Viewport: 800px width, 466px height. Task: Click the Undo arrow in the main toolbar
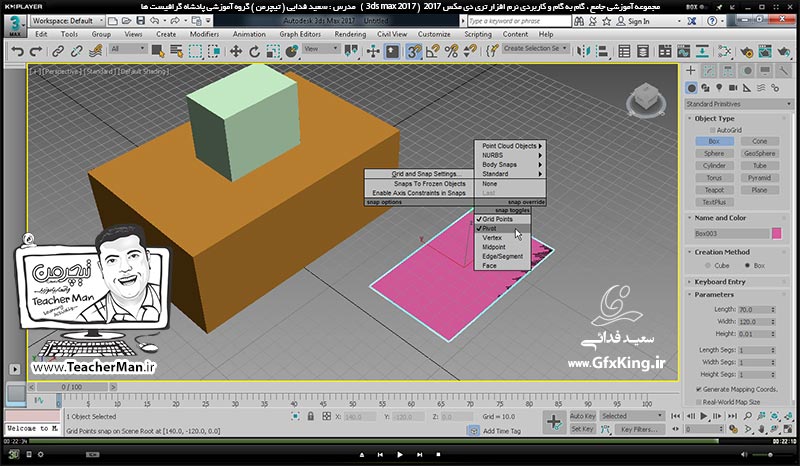(17, 51)
